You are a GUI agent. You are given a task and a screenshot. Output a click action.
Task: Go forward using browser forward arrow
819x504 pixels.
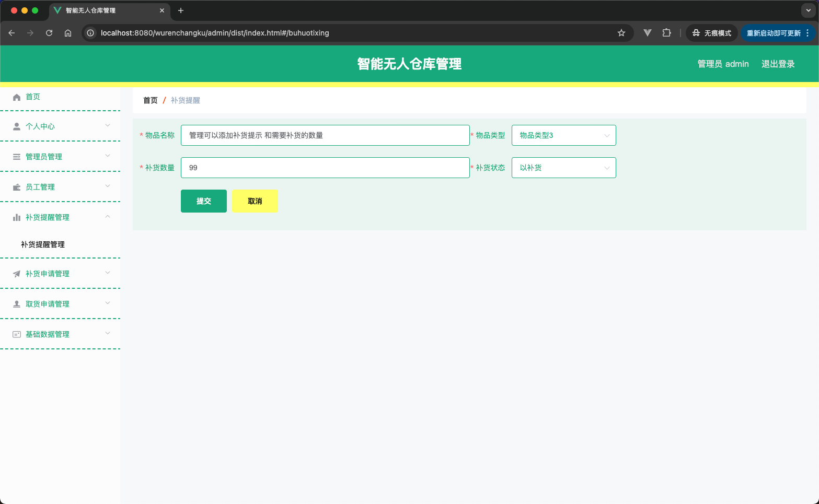pos(30,33)
